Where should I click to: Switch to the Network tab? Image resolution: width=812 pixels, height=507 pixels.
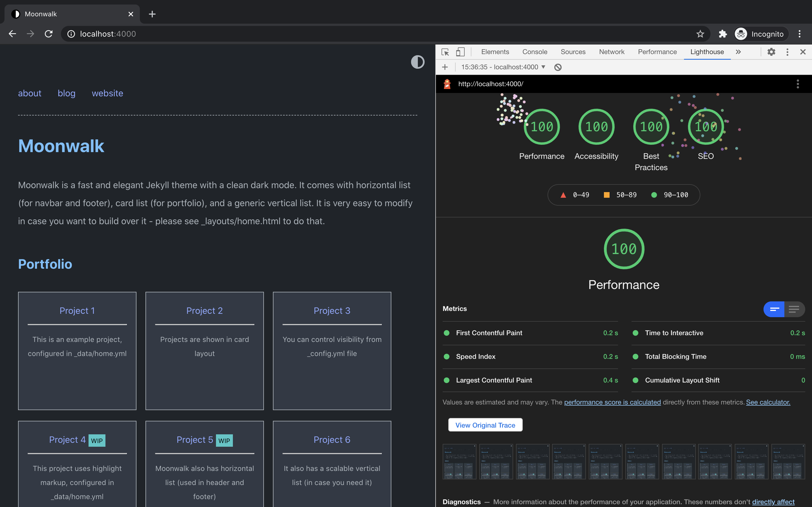611,52
